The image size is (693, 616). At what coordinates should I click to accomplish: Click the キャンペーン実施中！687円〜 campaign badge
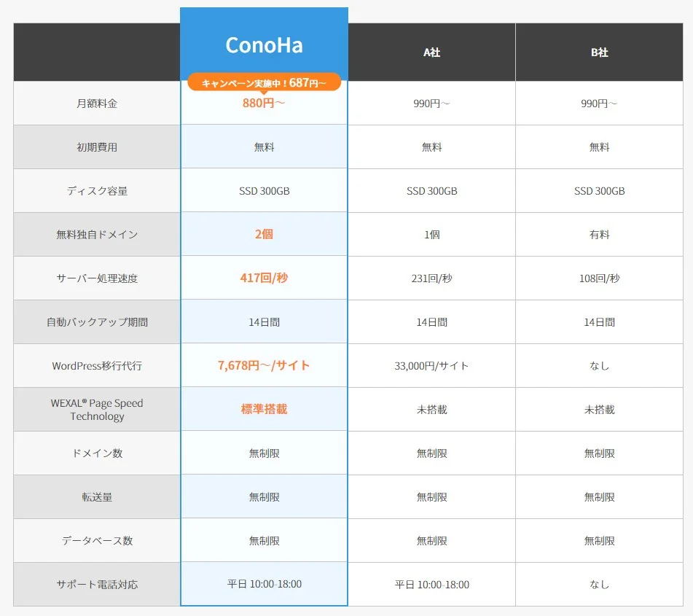click(x=264, y=82)
